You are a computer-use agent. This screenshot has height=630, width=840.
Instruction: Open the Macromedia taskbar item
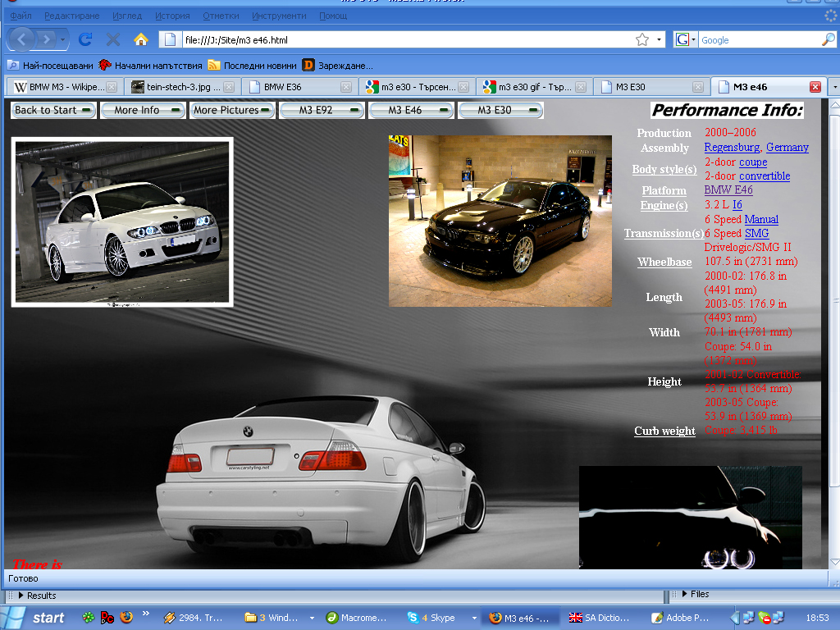[356, 618]
